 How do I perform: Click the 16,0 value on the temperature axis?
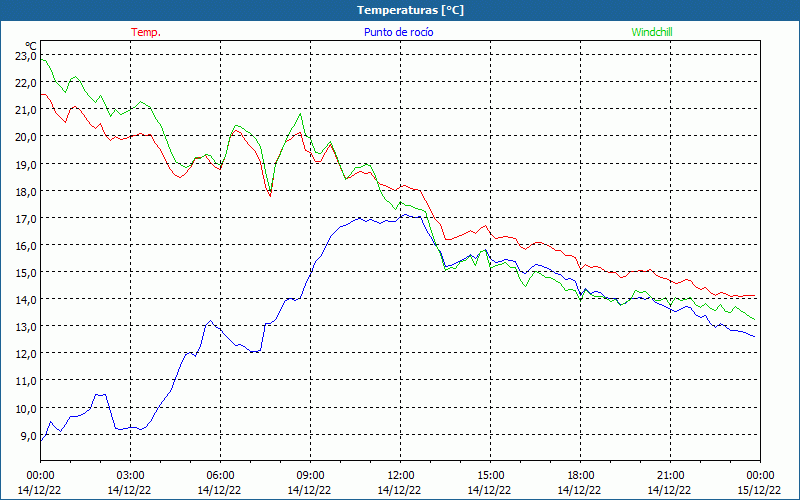[26, 246]
